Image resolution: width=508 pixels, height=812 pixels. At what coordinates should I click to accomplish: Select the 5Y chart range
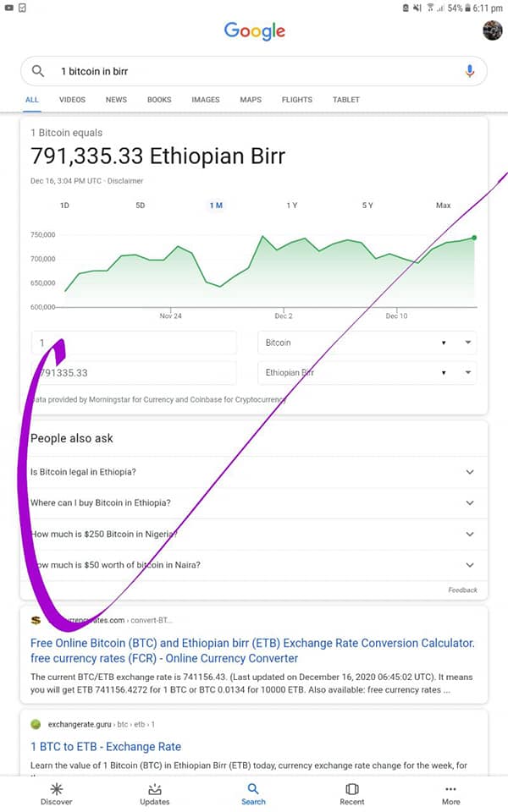pyautogui.click(x=367, y=206)
